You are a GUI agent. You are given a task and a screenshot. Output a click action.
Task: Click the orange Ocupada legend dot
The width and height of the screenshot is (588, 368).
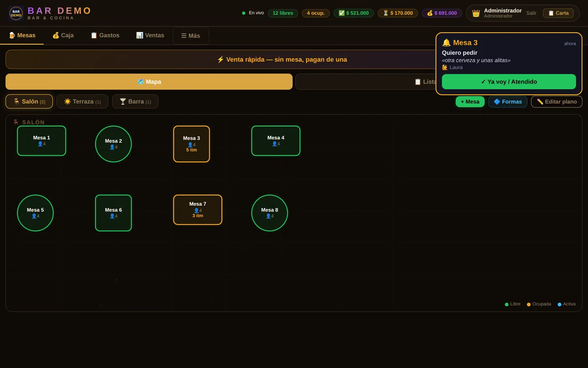pos(529,304)
